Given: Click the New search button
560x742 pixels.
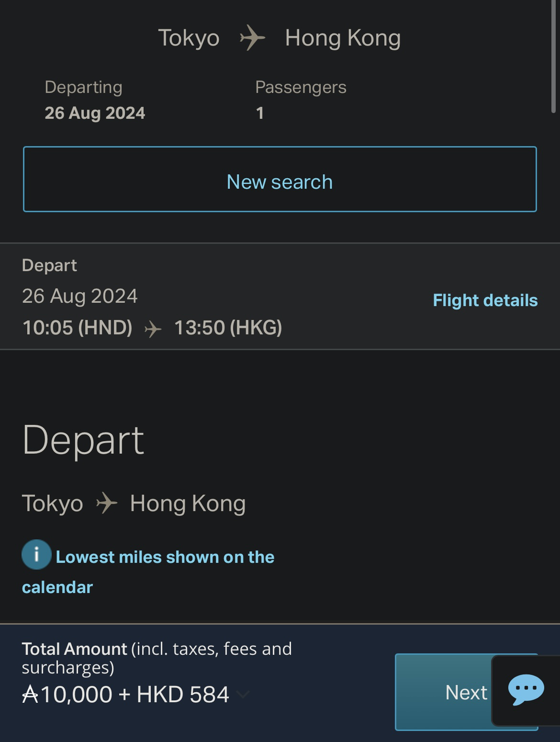Looking at the screenshot, I should point(280,179).
